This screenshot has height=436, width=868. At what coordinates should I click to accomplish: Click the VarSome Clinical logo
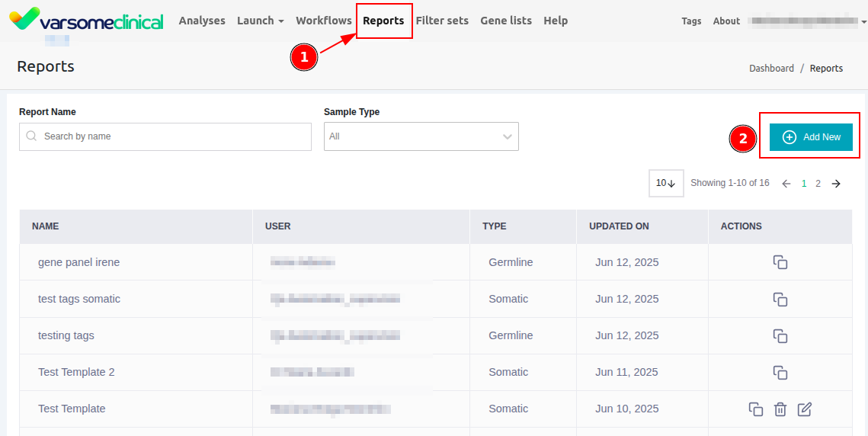[86, 21]
